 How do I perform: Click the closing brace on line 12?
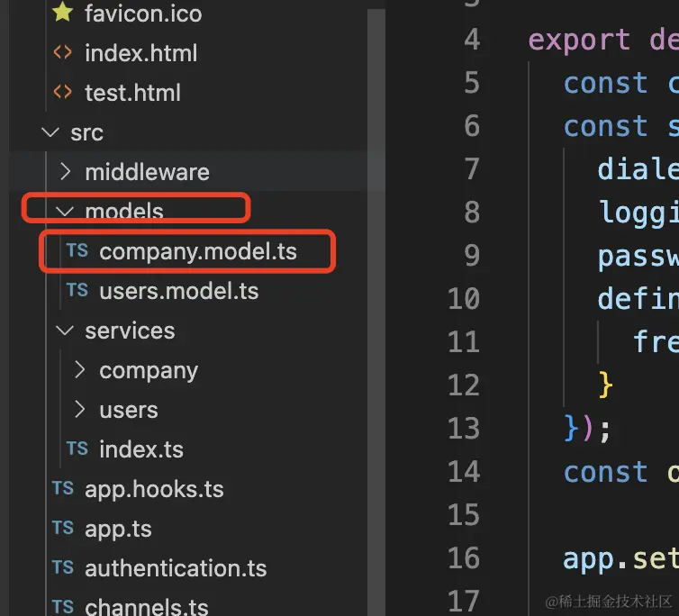(605, 385)
